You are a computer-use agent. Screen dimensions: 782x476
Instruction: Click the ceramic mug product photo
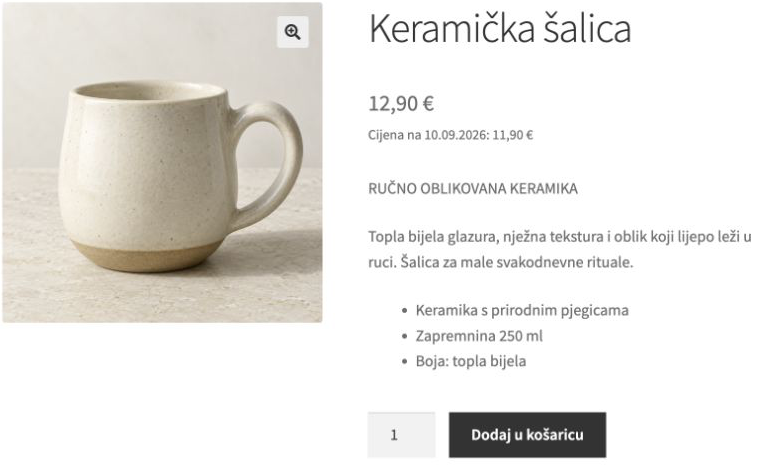click(162, 162)
